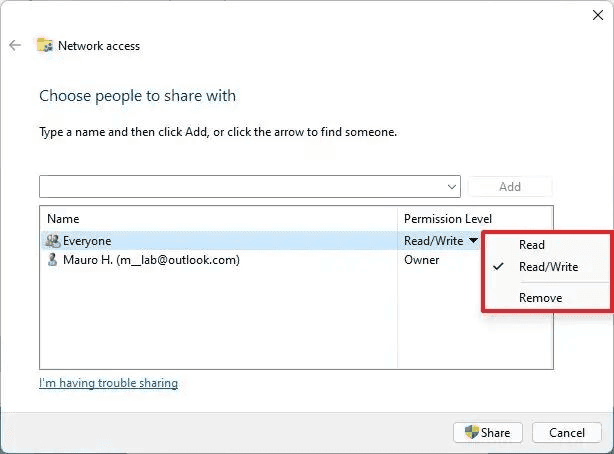Click the Name column header
The height and width of the screenshot is (454, 614).
click(x=63, y=219)
